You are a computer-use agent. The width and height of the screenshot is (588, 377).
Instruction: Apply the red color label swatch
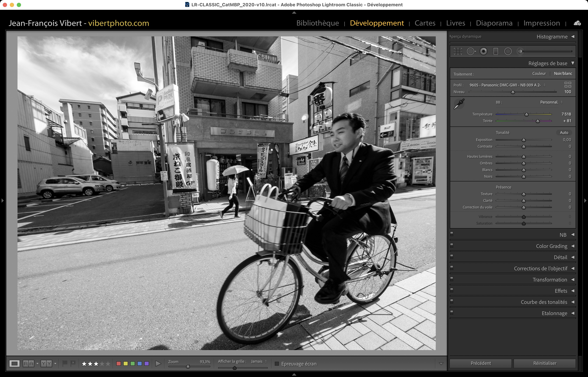(x=119, y=364)
